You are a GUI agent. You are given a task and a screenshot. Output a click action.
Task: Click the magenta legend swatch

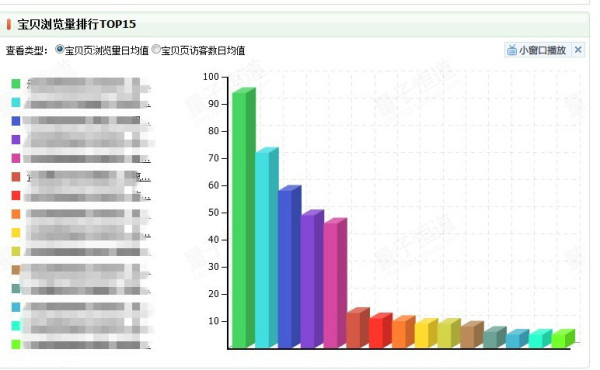(x=16, y=158)
